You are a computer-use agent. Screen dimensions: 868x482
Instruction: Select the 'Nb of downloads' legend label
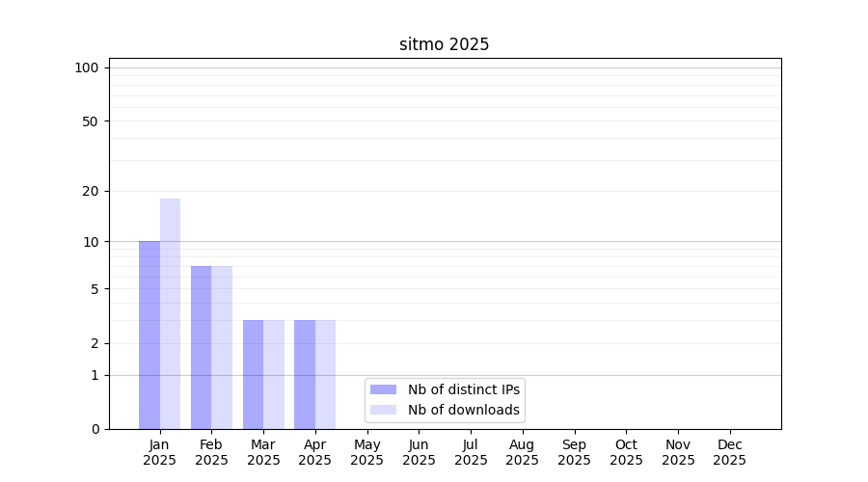coord(464,410)
